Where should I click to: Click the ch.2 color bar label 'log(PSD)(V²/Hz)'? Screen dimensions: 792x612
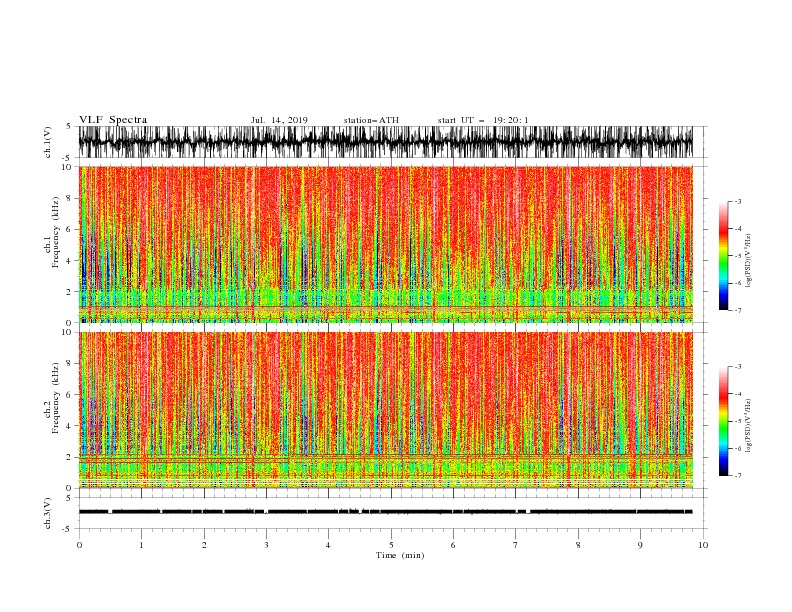point(748,426)
